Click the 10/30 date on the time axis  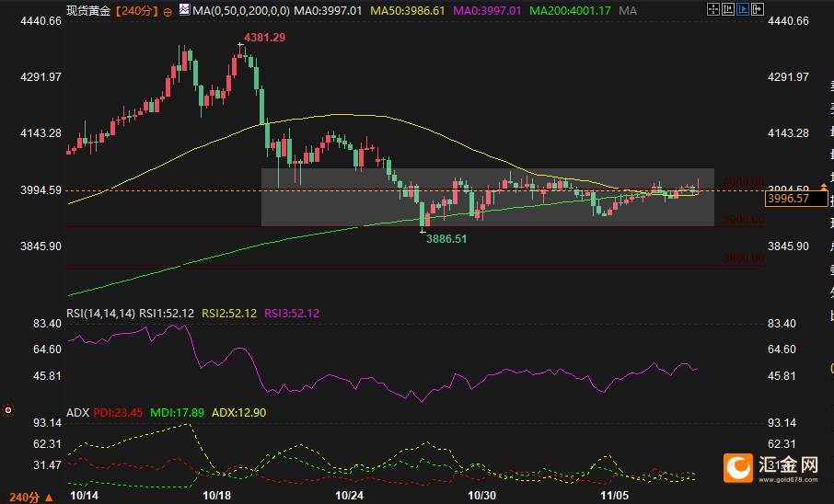[x=482, y=494]
